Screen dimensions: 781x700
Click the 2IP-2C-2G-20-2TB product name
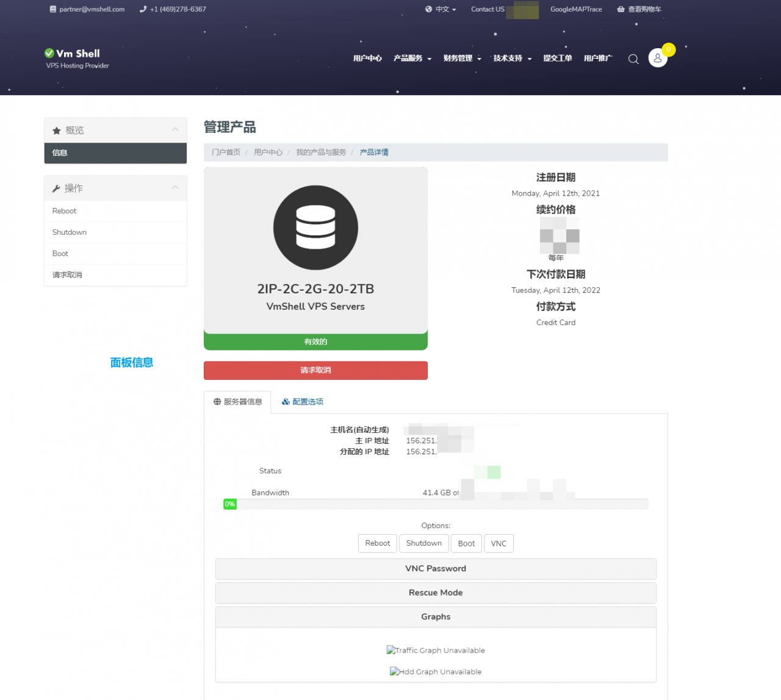pos(315,289)
